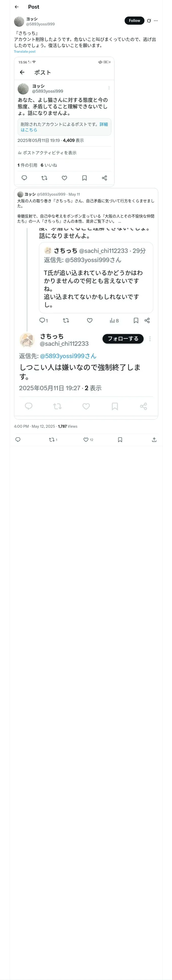Open the small avatar in quoted post
Screen dimensions: 172x980
coord(20,194)
